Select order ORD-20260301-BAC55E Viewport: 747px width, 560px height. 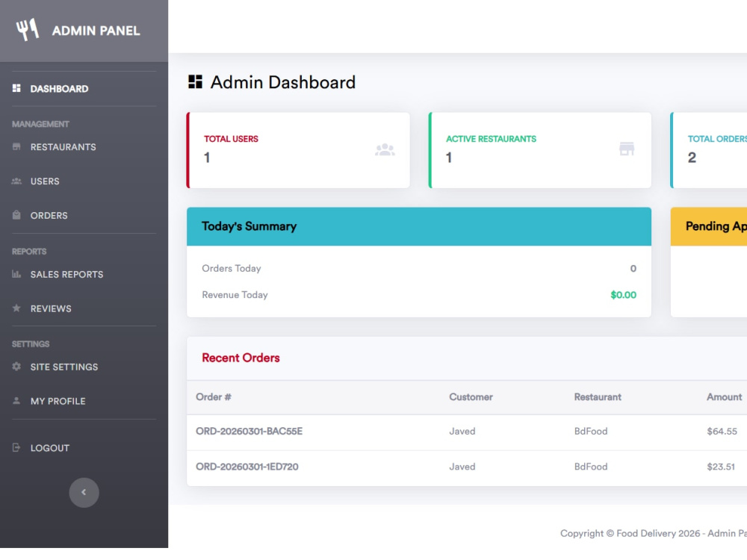(x=249, y=431)
